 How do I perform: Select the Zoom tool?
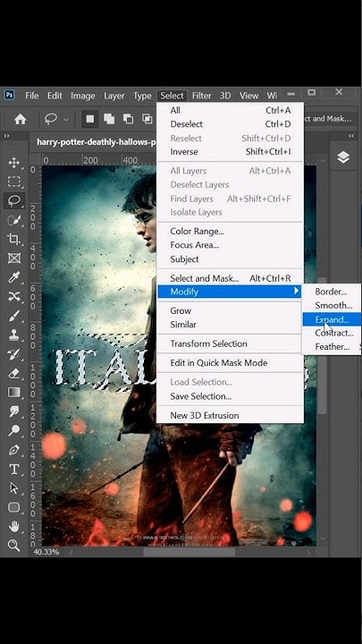[x=14, y=546]
